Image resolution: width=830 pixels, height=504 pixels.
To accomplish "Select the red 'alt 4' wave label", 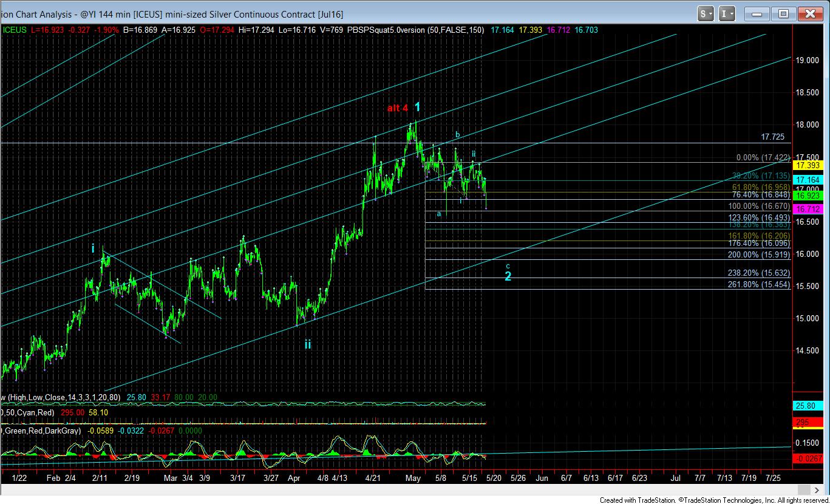I will coord(397,108).
